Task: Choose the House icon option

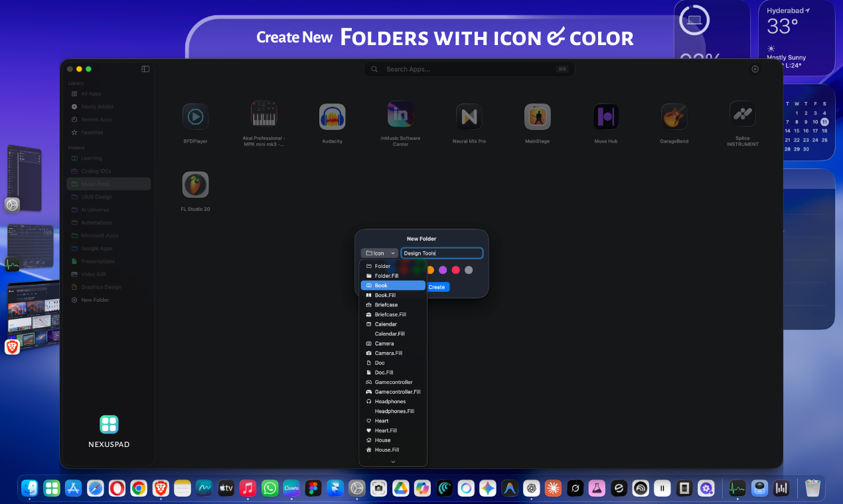Action: [x=393, y=440]
